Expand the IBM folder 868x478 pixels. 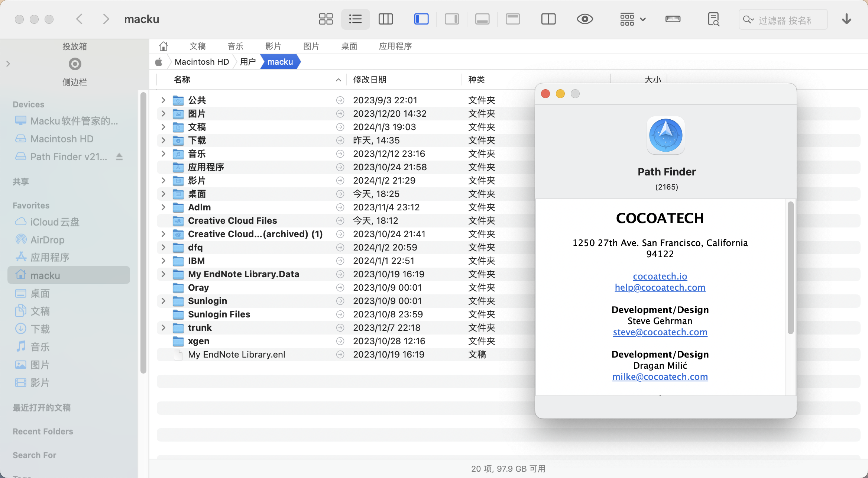(x=163, y=261)
